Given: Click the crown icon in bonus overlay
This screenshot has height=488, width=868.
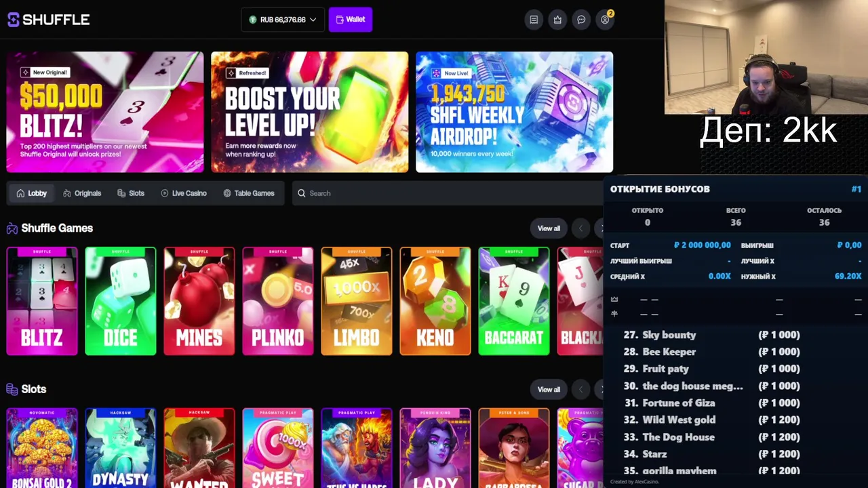Looking at the screenshot, I should pos(614,299).
